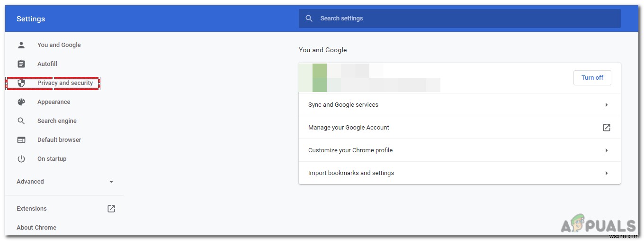Open the Extensions link
Viewport: 644px width, 241px height.
pyautogui.click(x=32, y=209)
